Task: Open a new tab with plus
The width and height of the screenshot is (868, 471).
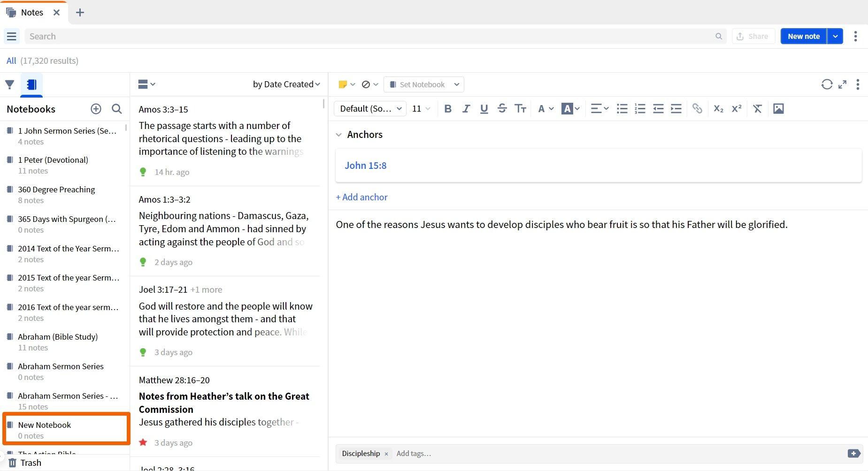Action: (x=80, y=13)
